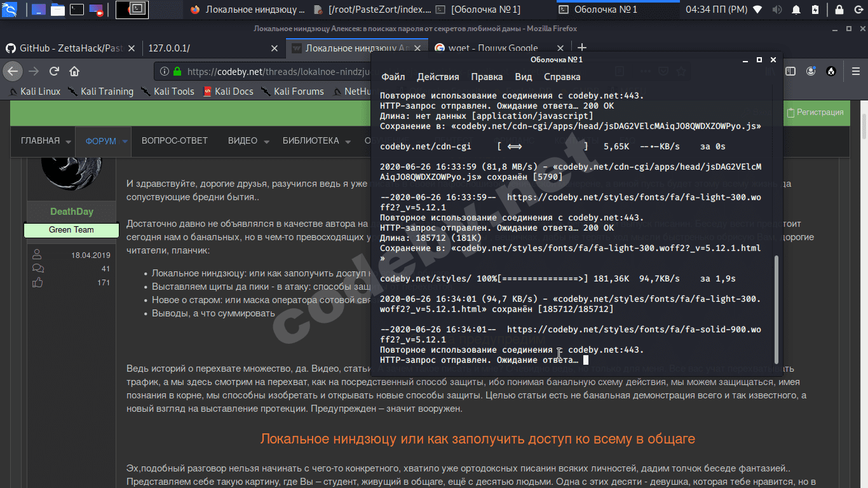Open the Файл menu in the terminal
The height and width of the screenshot is (488, 868).
pyautogui.click(x=393, y=77)
